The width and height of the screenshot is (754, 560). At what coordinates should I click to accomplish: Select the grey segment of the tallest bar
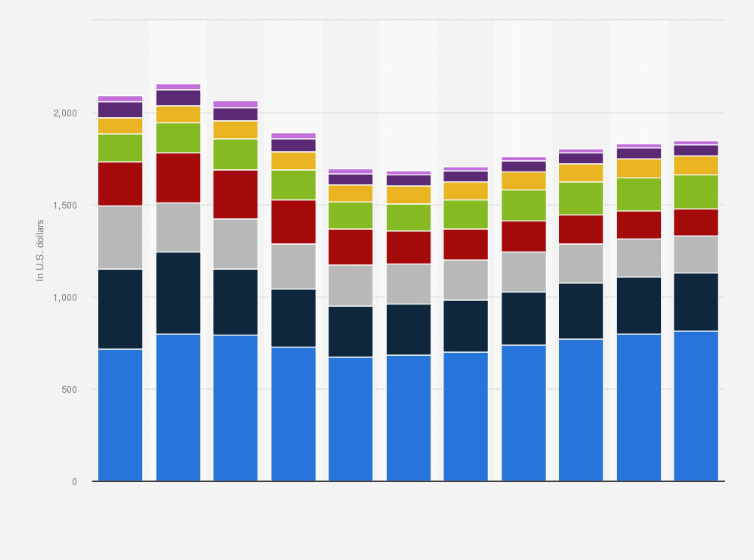tap(178, 227)
